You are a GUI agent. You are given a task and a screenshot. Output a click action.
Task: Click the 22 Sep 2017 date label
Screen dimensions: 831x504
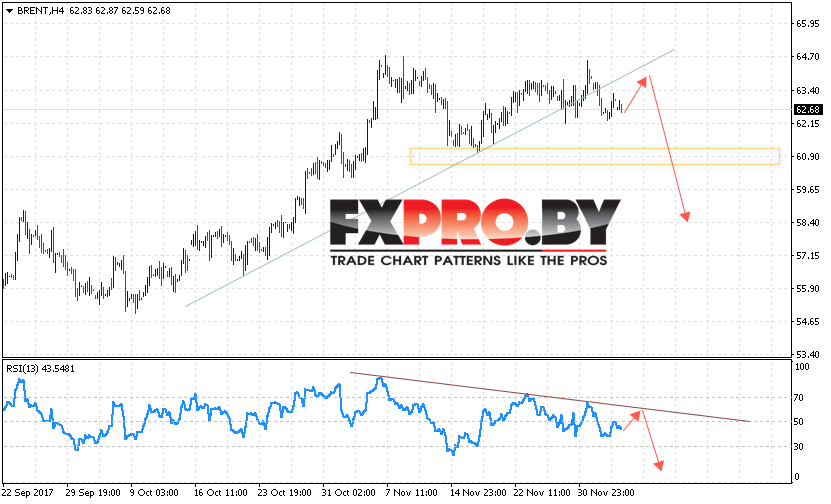(x=29, y=493)
